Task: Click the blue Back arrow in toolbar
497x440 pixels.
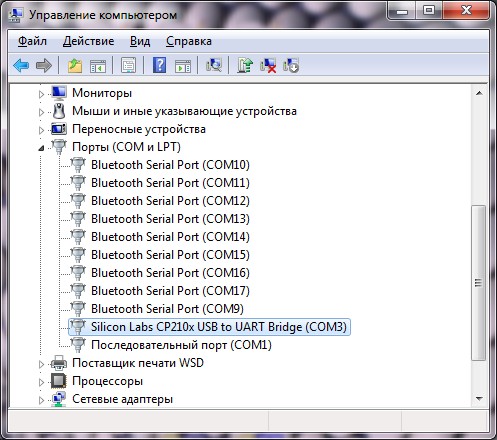Action: coord(21,65)
